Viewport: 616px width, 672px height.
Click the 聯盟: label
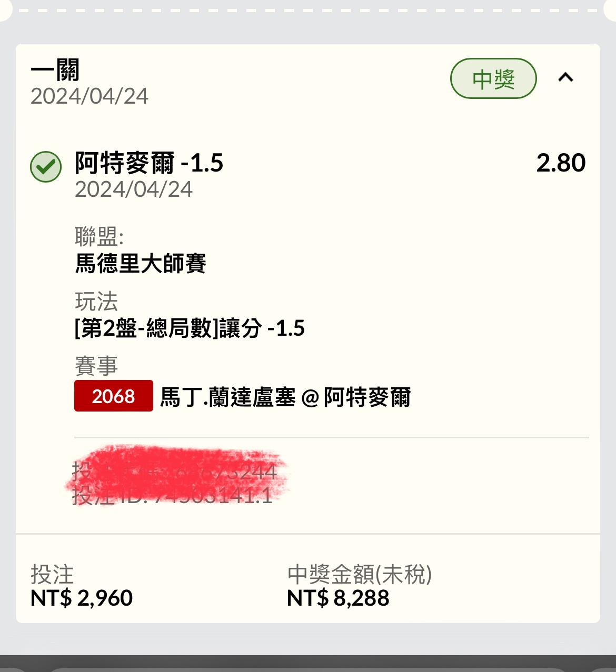point(99,237)
